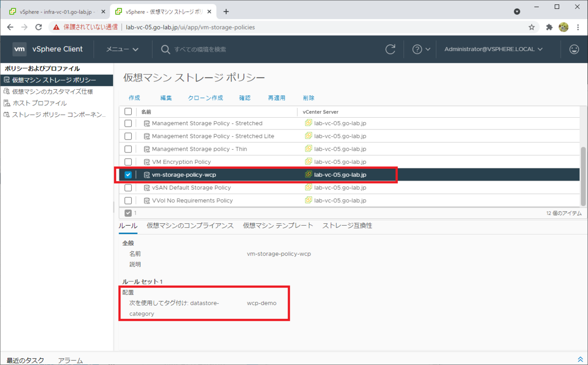This screenshot has height=365, width=588.
Task: Click policy icon of vSAN Default Storage Policy
Action: [147, 187]
